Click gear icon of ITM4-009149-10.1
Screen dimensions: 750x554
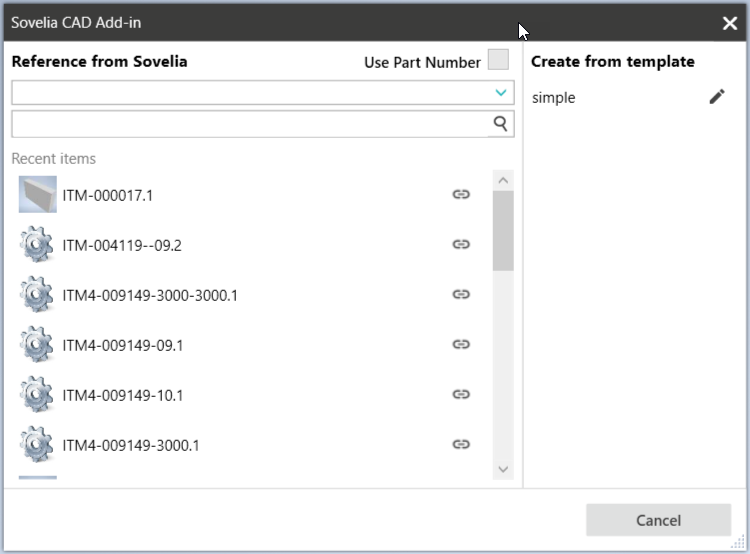click(37, 394)
